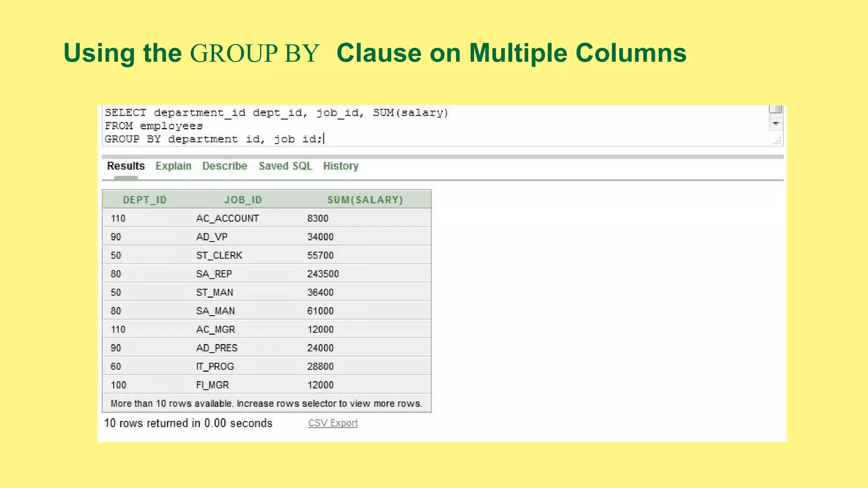Select the AC_MGR job cell
The image size is (868, 488).
point(215,330)
